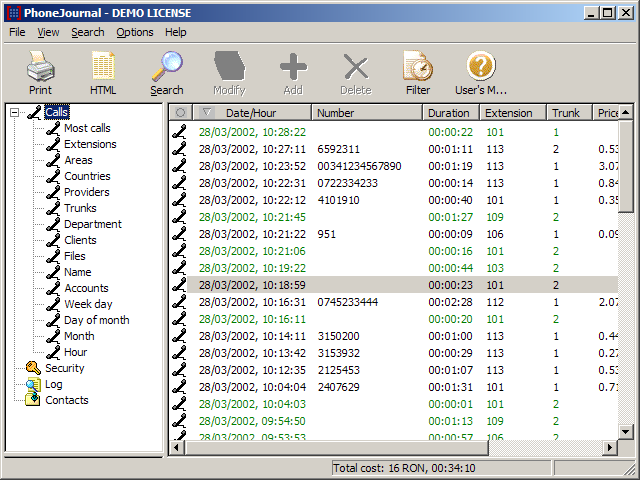
Task: Click the PhoneJournal title bar app icon
Action: click(14, 13)
